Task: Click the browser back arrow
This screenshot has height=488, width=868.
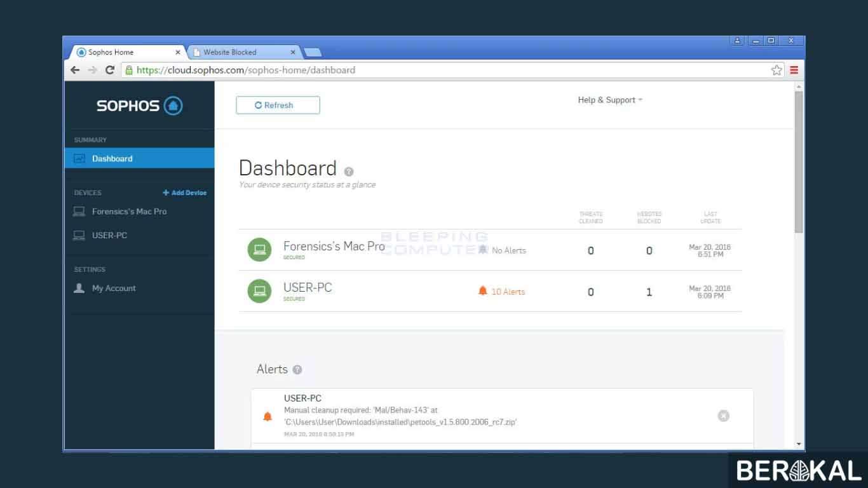Action: click(75, 70)
